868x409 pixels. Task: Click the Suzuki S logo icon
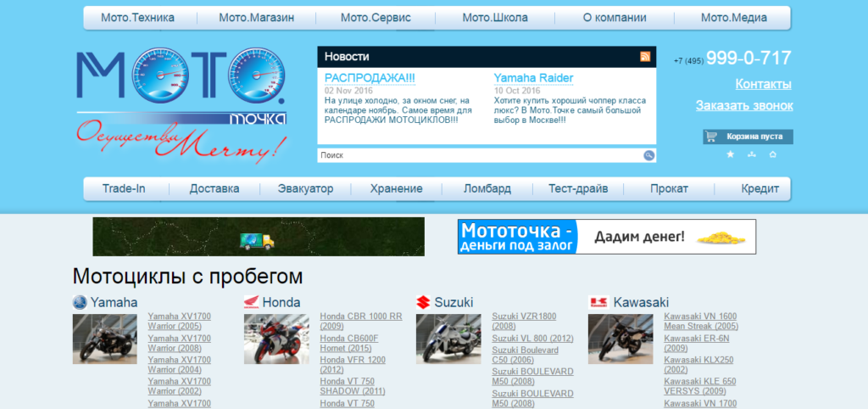coord(424,303)
